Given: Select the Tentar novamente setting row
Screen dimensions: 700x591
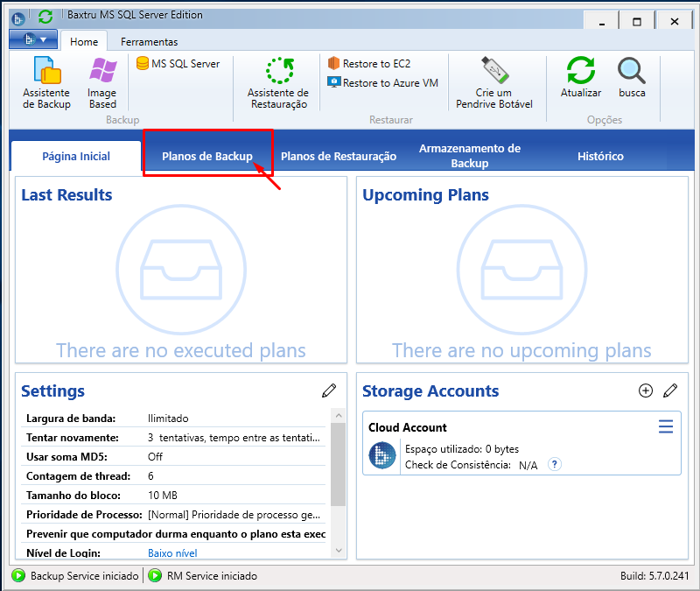Looking at the screenshot, I should 173,437.
